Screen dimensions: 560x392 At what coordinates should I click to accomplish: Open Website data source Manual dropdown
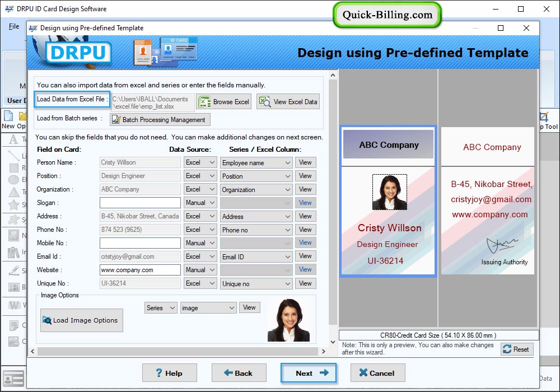pos(200,270)
